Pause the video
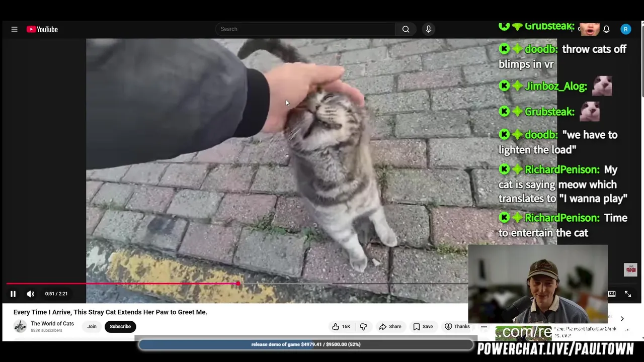This screenshot has width=644, height=362. 13,294
